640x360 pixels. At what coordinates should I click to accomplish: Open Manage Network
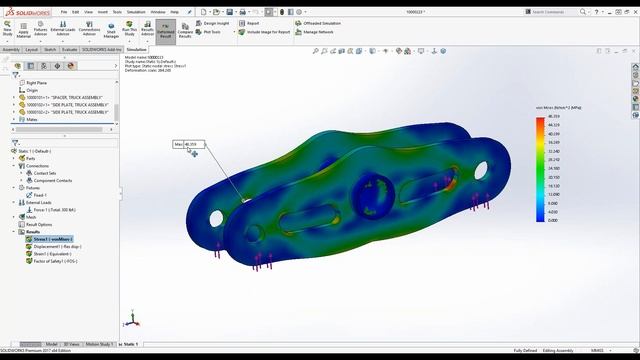coord(314,32)
